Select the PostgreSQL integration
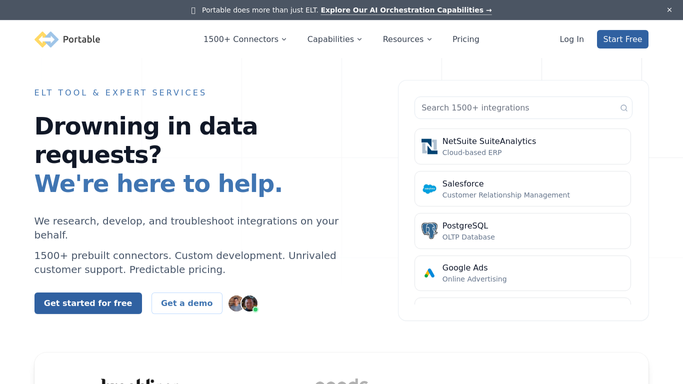This screenshot has width=683, height=384. [x=522, y=231]
